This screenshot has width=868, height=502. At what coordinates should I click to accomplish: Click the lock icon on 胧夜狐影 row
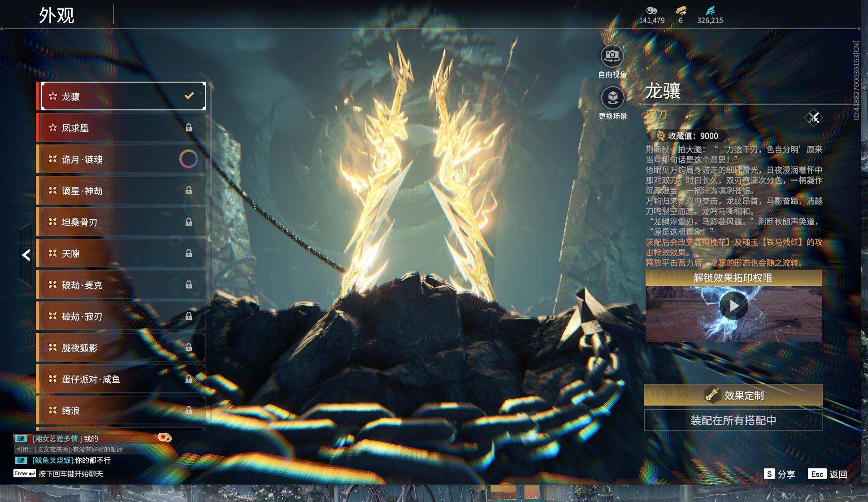tap(189, 348)
